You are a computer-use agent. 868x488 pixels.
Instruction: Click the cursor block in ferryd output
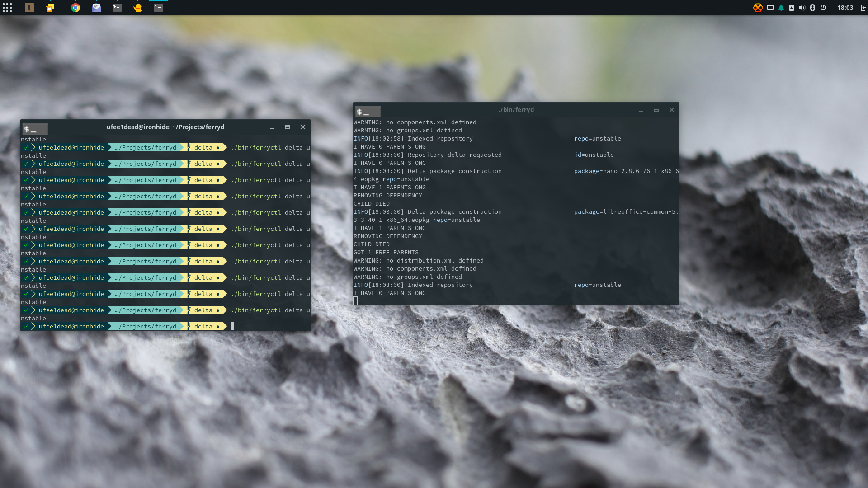(355, 301)
